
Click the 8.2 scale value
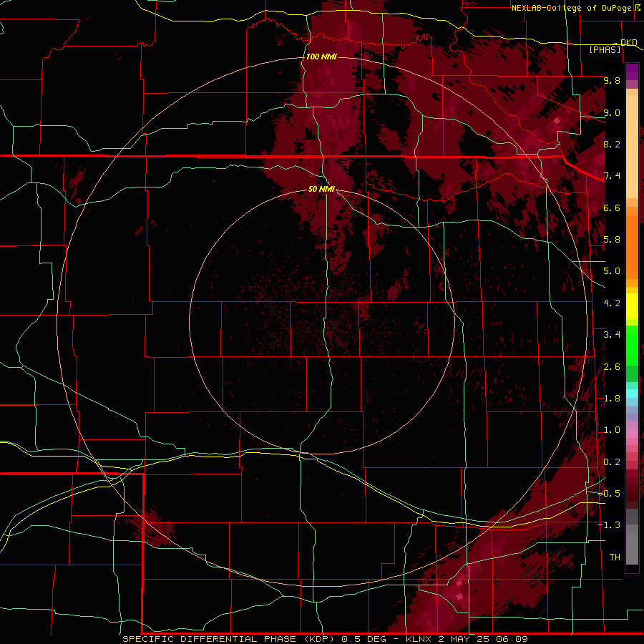point(612,144)
